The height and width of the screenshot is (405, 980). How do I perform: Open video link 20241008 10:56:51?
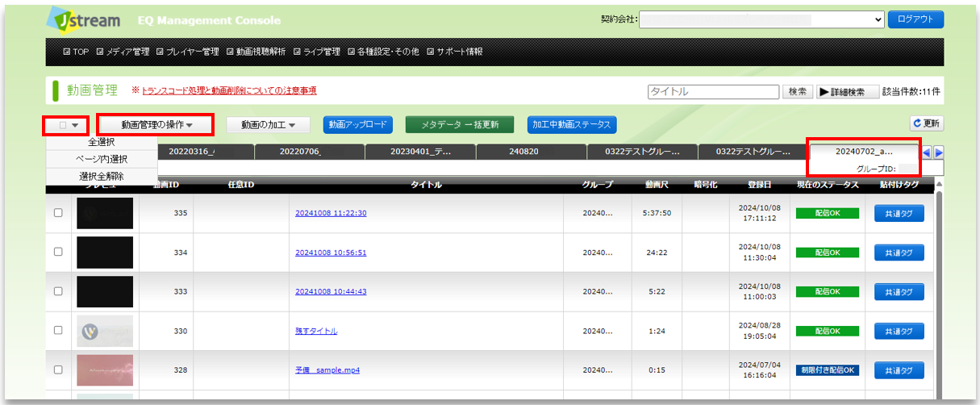331,253
